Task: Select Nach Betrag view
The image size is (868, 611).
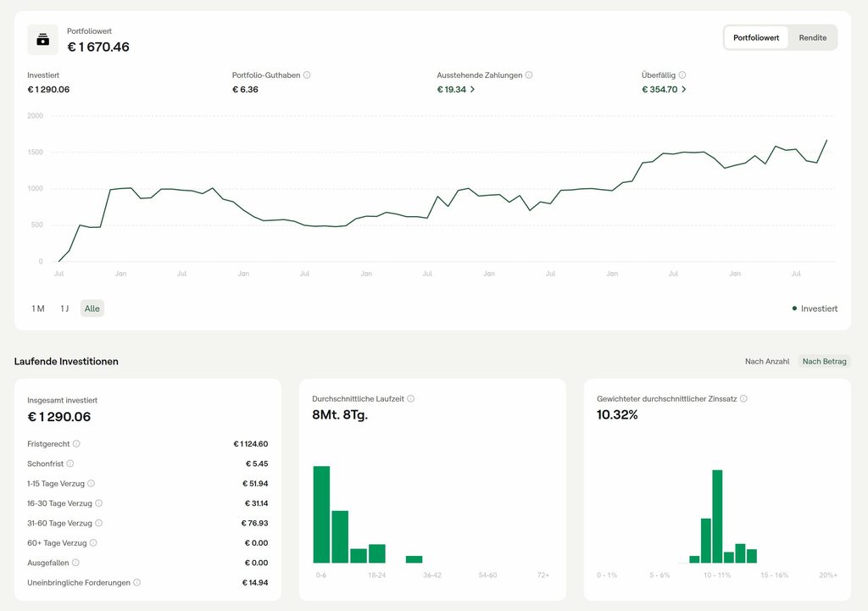Action: coord(824,361)
